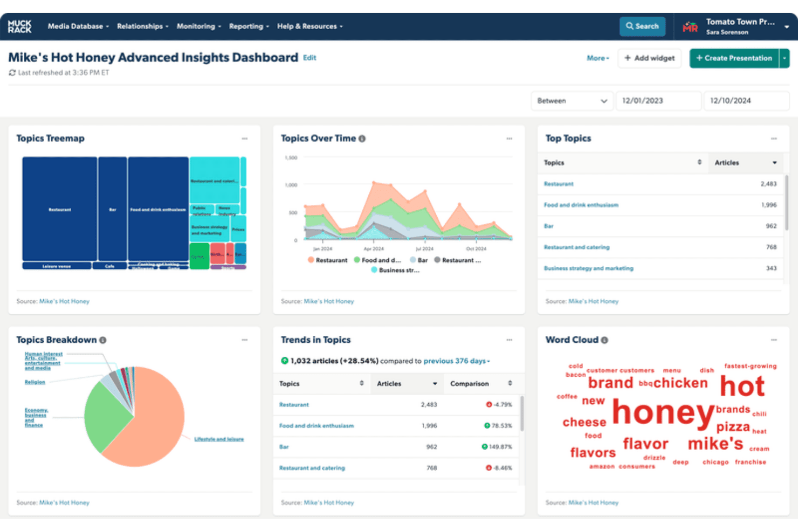The image size is (798, 532).
Task: Click the end date field 12/10/2024
Action: pos(746,101)
